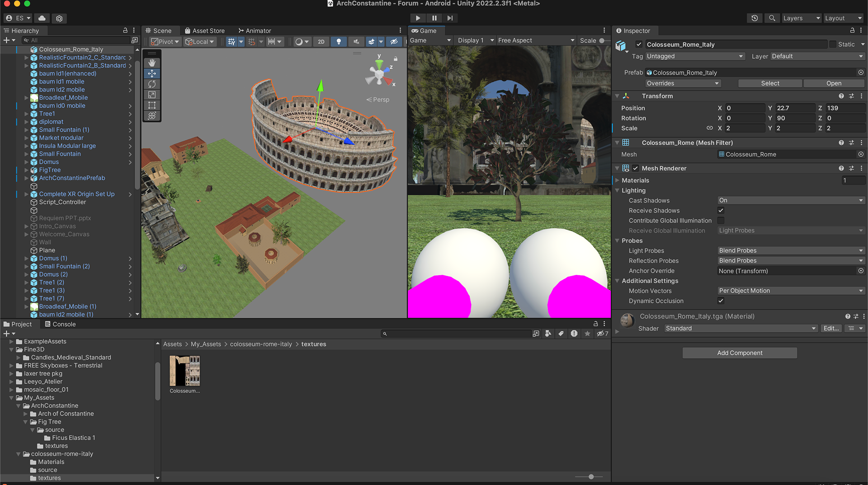Open the global Search magnifier icon

click(x=772, y=18)
